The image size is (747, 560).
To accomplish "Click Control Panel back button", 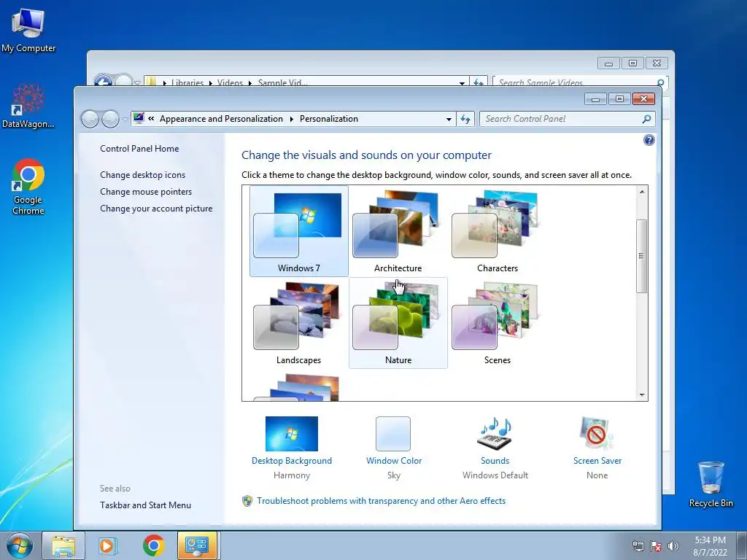I will tap(90, 119).
